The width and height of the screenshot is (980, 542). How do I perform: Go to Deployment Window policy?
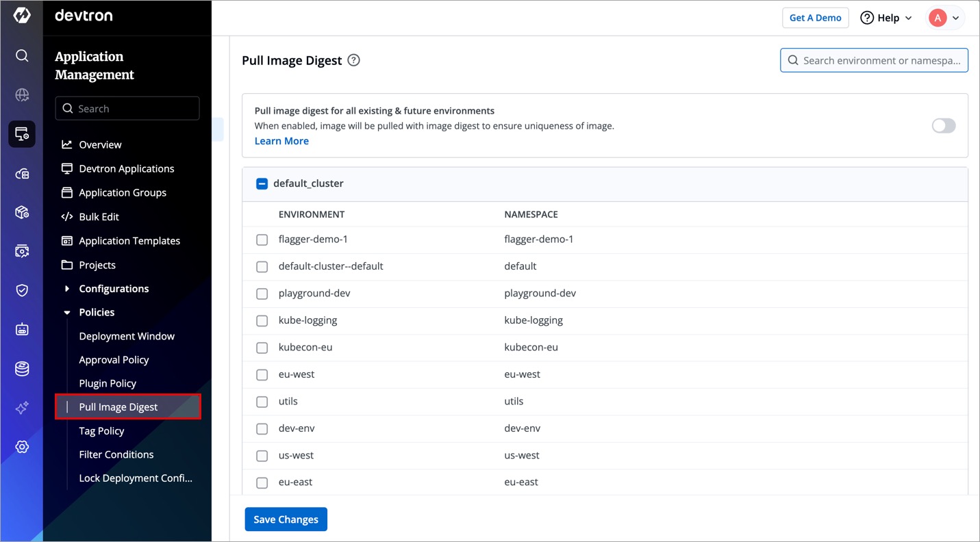[127, 336]
